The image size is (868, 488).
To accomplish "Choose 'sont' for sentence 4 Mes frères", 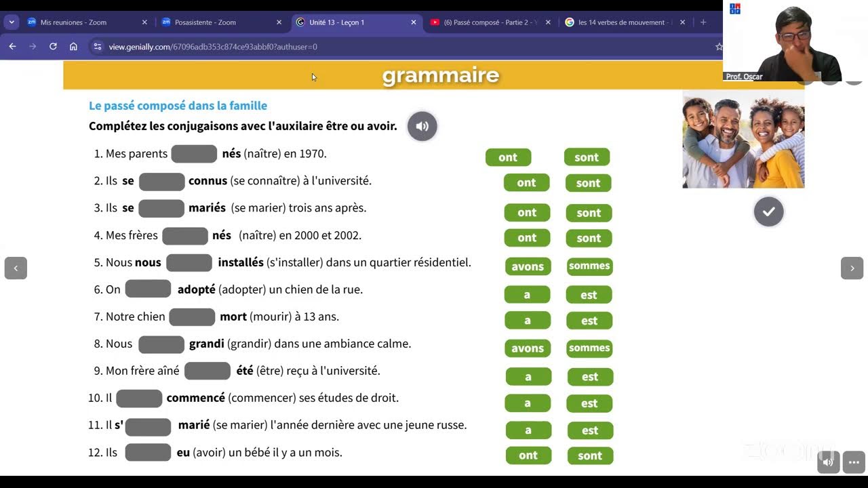I will [x=589, y=238].
